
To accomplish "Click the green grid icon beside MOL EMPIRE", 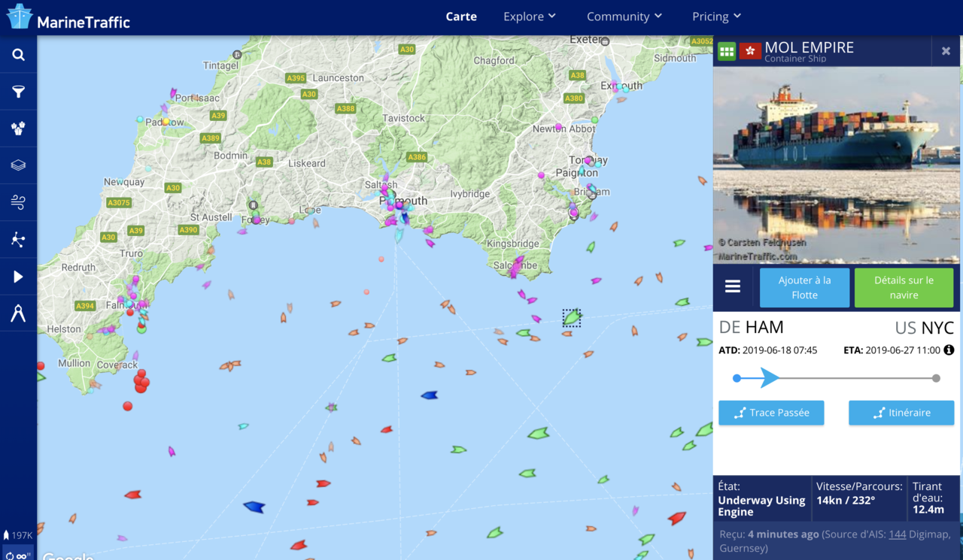I will coord(726,51).
